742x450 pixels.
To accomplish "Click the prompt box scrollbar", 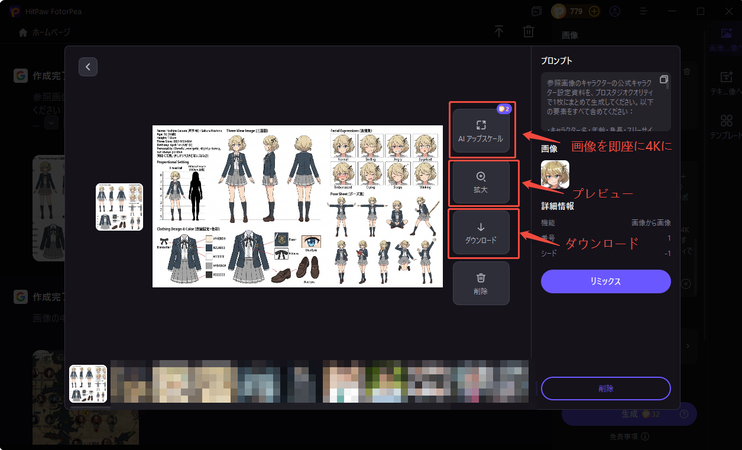I will pos(668,83).
